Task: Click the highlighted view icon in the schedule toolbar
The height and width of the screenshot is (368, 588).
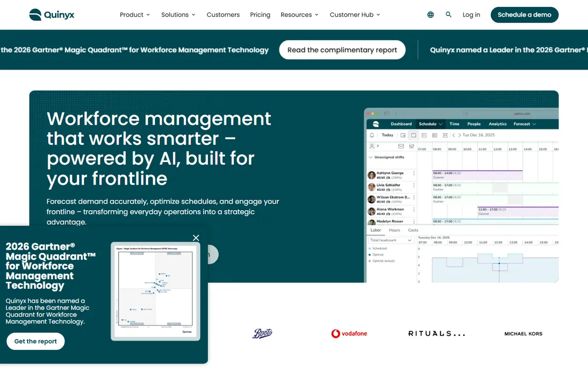Action: [413, 135]
